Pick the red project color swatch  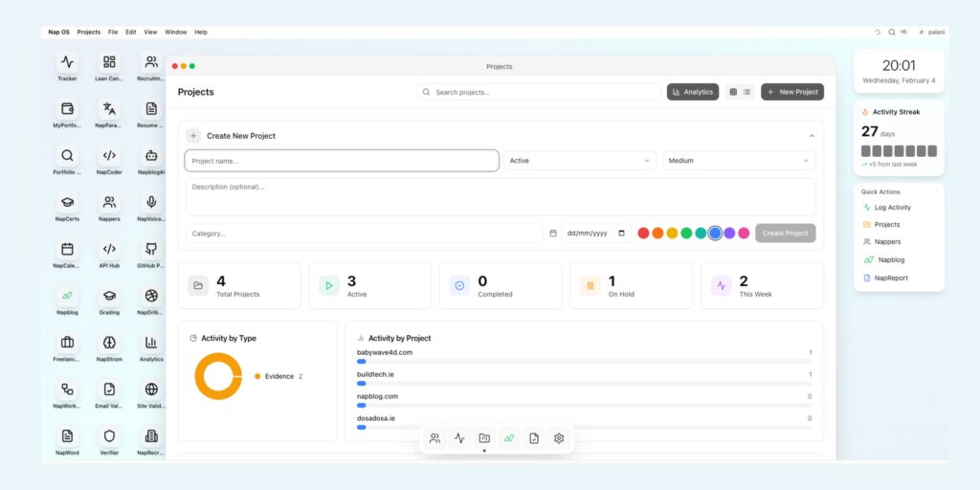pyautogui.click(x=643, y=234)
